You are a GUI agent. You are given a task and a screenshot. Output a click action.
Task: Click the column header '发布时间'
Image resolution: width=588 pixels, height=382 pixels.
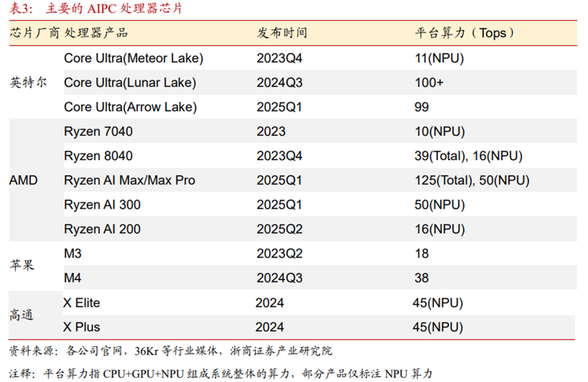click(282, 33)
